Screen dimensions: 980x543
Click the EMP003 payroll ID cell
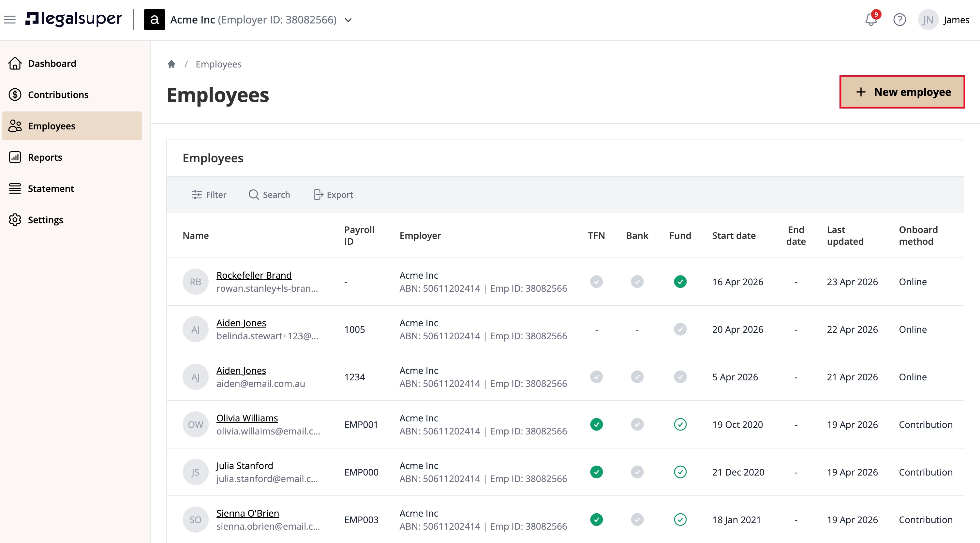(x=361, y=520)
